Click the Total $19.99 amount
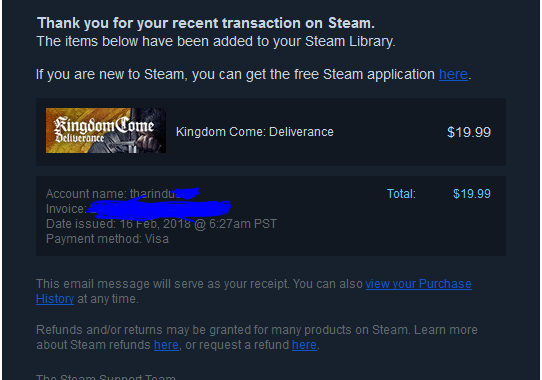The height and width of the screenshot is (380, 542). [x=471, y=194]
